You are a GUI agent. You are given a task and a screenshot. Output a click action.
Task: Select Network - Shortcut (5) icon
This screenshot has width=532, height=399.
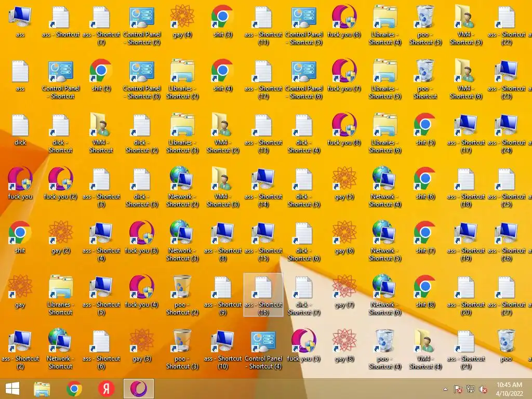[385, 241]
